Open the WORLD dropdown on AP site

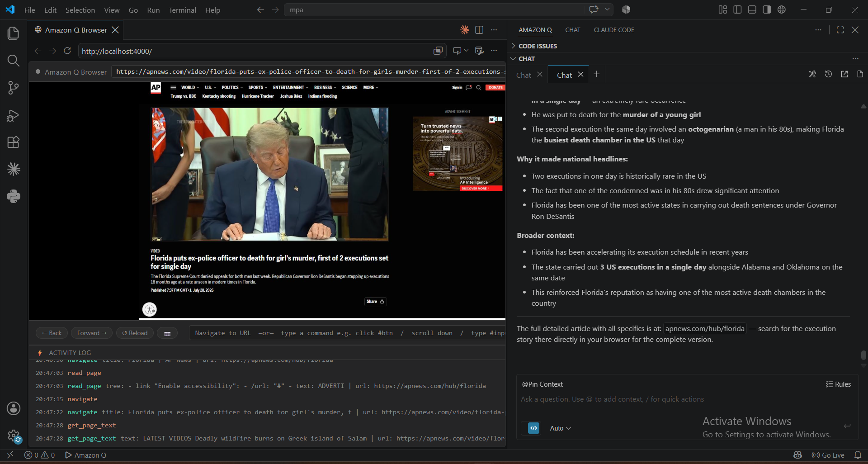coord(190,88)
